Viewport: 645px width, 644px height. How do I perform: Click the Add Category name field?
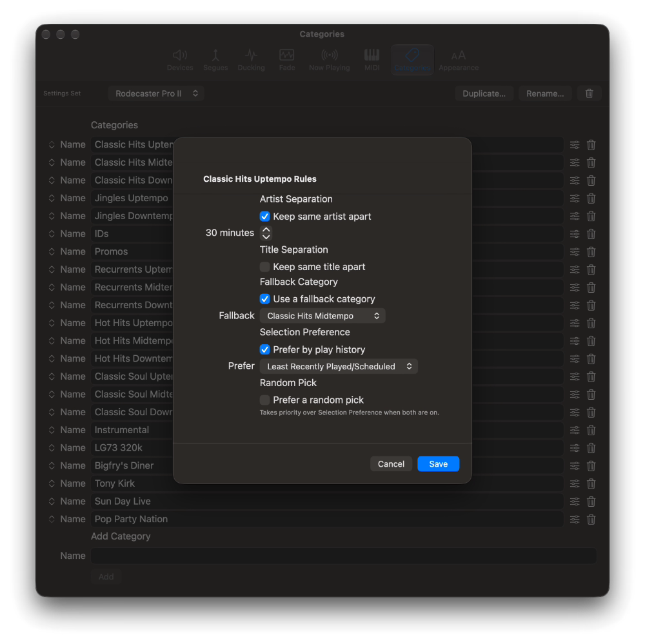click(344, 556)
